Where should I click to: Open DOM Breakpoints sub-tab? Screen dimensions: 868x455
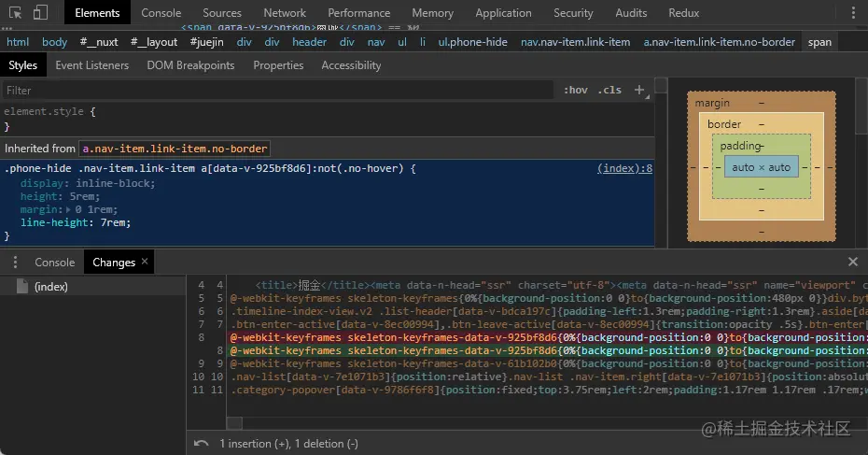tap(190, 65)
